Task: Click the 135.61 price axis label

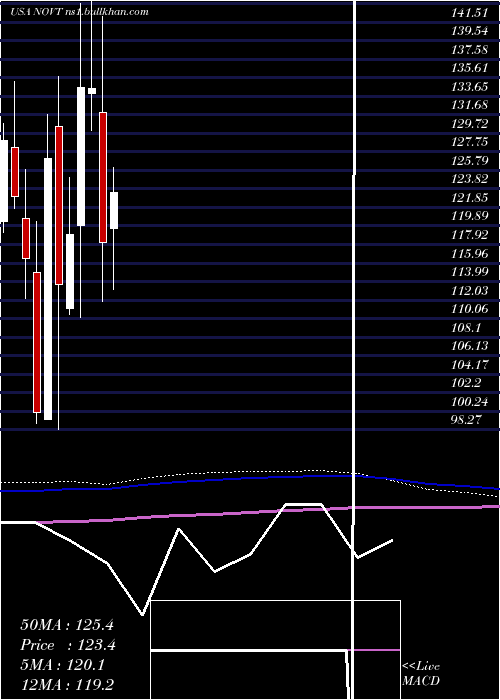Action: pos(470,68)
